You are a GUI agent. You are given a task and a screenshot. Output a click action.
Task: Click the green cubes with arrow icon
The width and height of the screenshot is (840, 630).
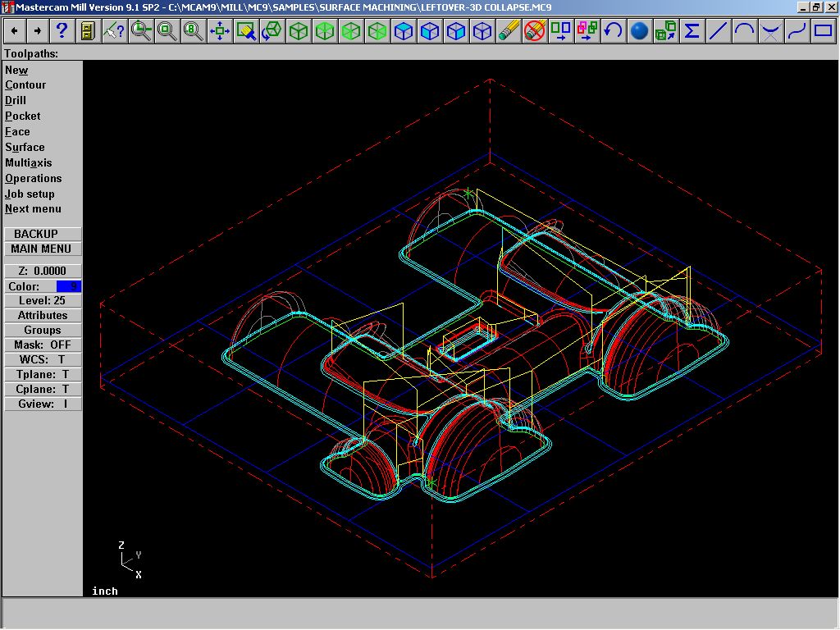click(666, 31)
